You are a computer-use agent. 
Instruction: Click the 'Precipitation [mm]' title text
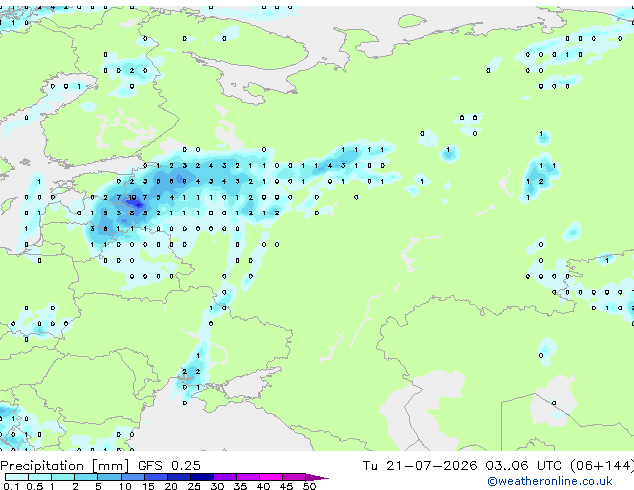pyautogui.click(x=65, y=466)
